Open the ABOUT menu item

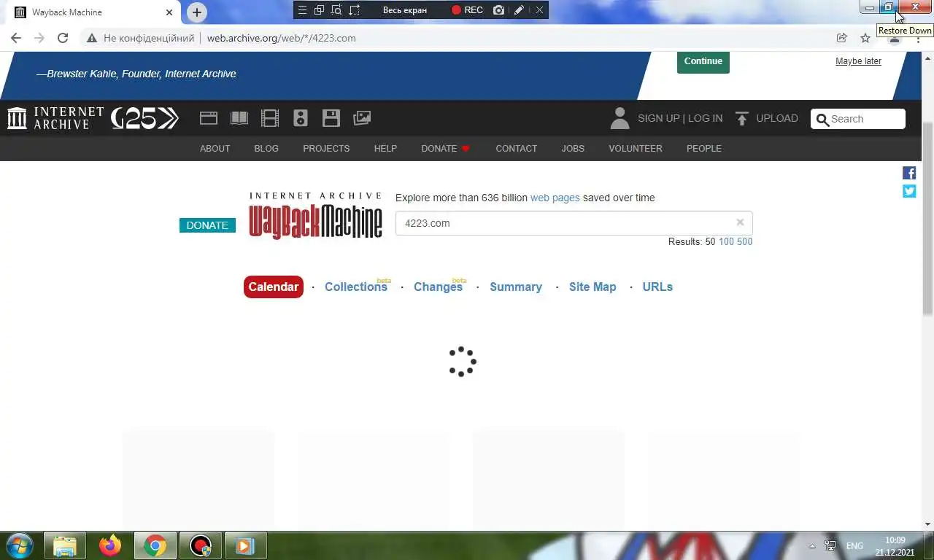[x=215, y=148]
